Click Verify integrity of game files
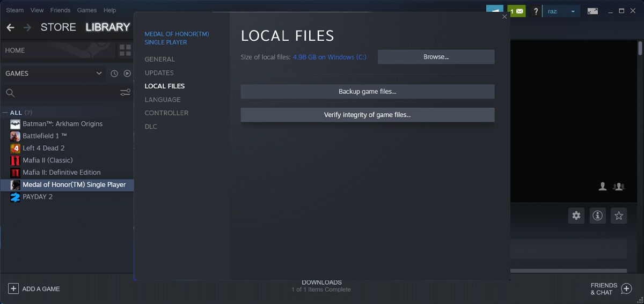Image resolution: width=644 pixels, height=304 pixels. 368,115
